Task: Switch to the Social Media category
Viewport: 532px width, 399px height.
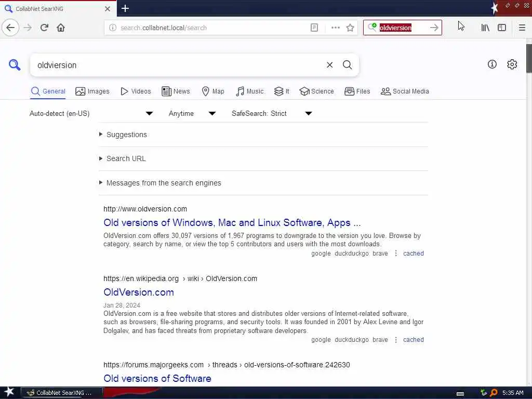Action: 405,91
